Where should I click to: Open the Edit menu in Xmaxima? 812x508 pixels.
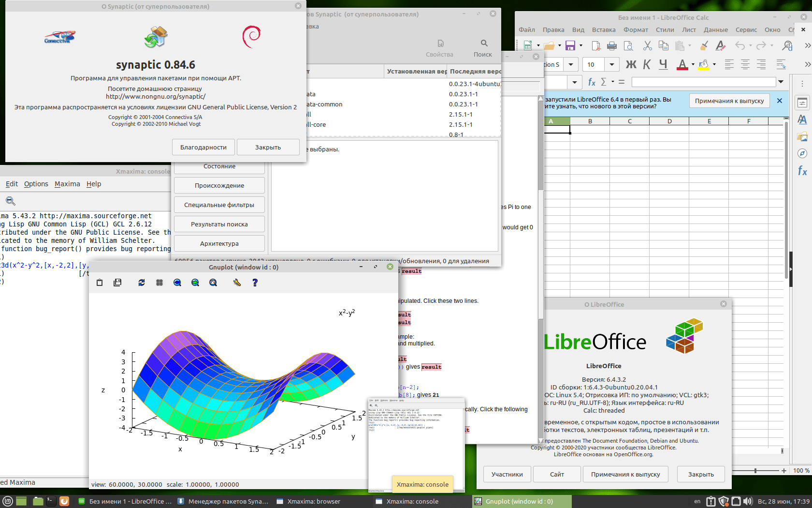click(x=12, y=184)
